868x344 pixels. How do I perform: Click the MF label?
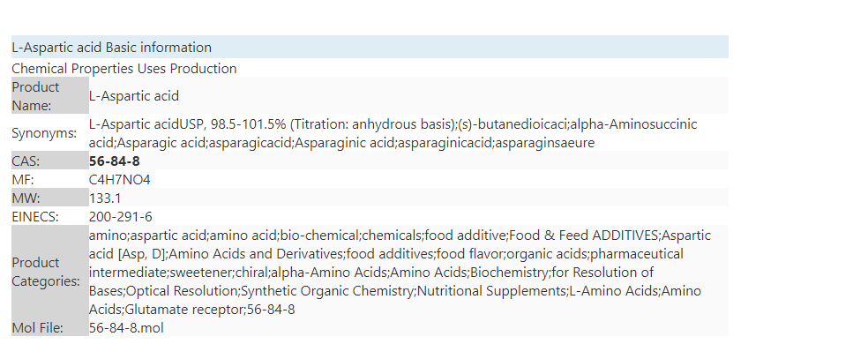pos(23,179)
